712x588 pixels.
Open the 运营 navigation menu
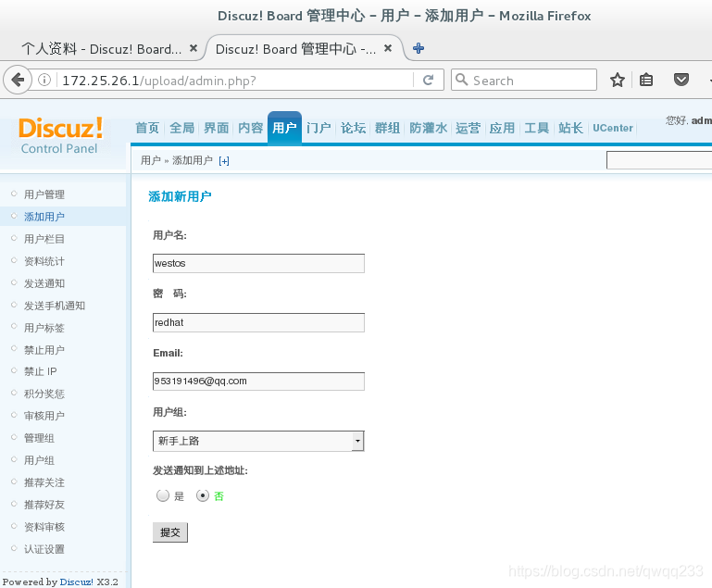pos(468,128)
